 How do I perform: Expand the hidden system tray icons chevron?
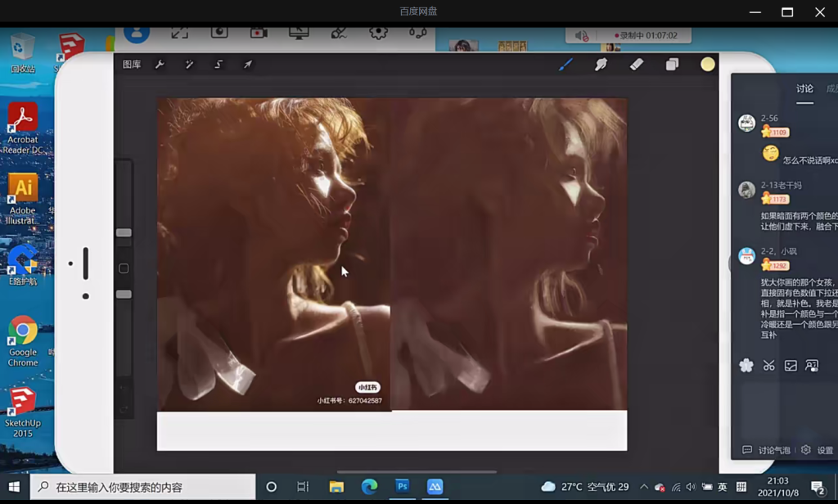coord(644,487)
